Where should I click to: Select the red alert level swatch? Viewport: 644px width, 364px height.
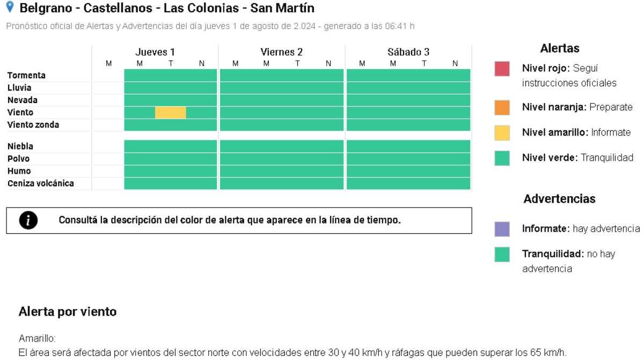(x=502, y=69)
